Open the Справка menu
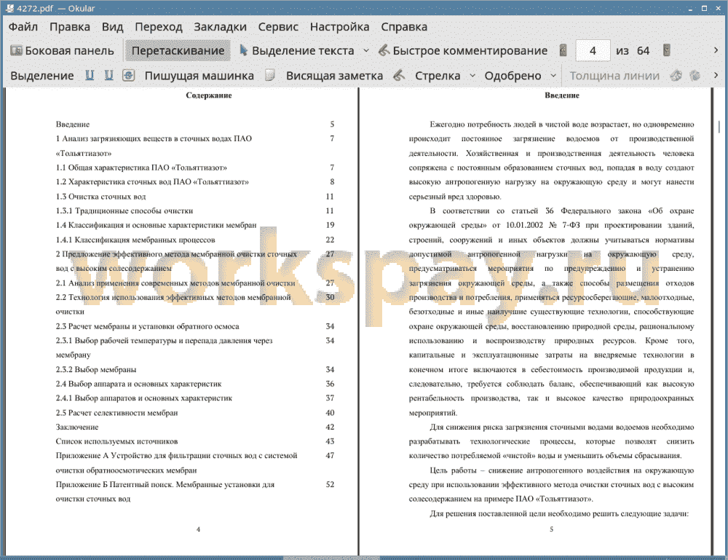728x560 pixels. click(x=404, y=27)
